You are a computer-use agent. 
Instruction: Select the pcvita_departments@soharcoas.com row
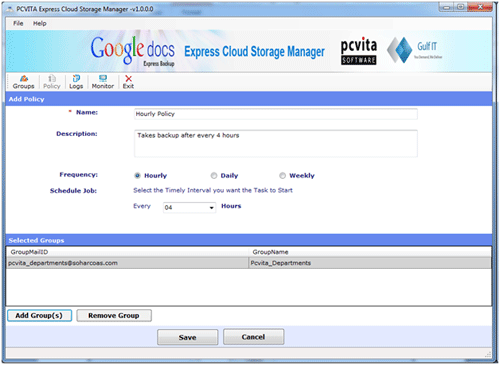coord(249,263)
